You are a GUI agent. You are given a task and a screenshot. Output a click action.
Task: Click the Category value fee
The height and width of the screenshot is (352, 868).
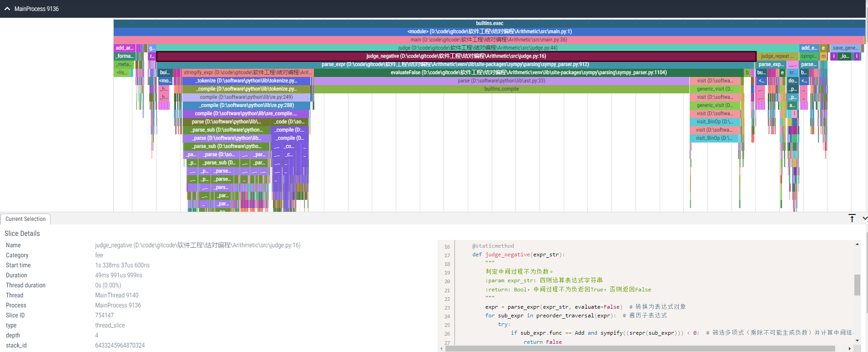click(99, 255)
